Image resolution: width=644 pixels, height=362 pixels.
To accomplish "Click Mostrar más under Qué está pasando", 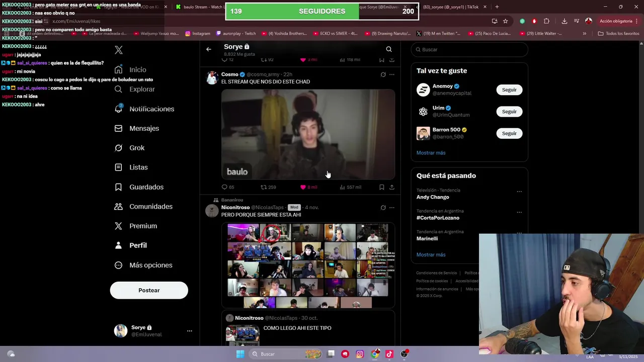I will (x=431, y=255).
